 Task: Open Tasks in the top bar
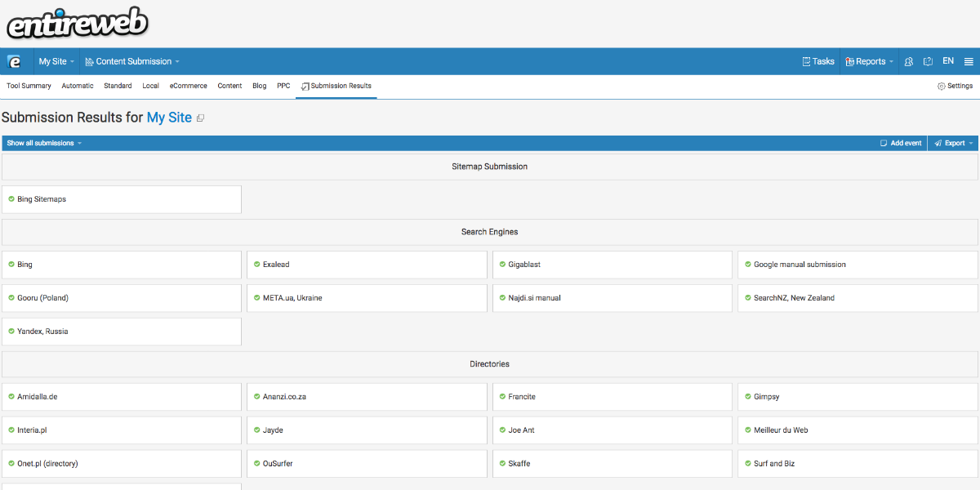(817, 61)
